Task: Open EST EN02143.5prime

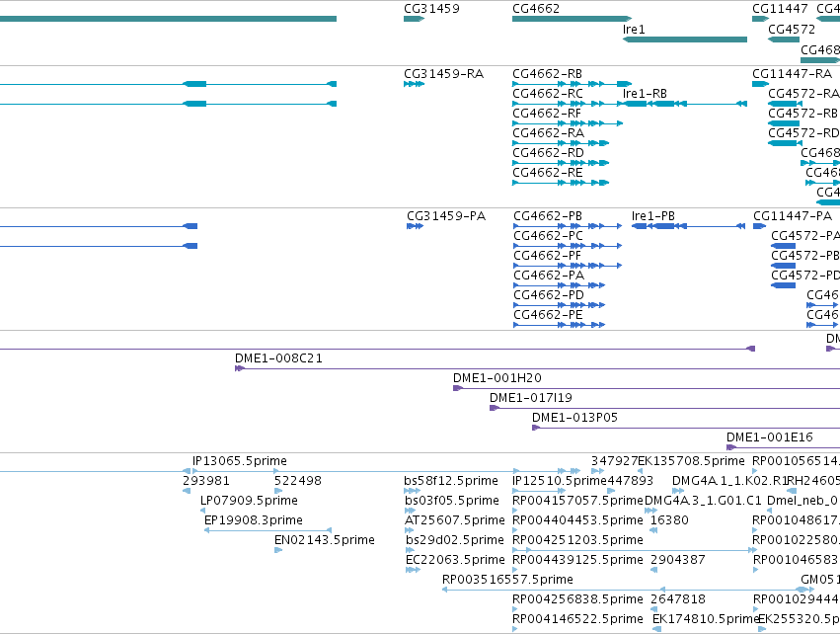Action: pos(324,541)
